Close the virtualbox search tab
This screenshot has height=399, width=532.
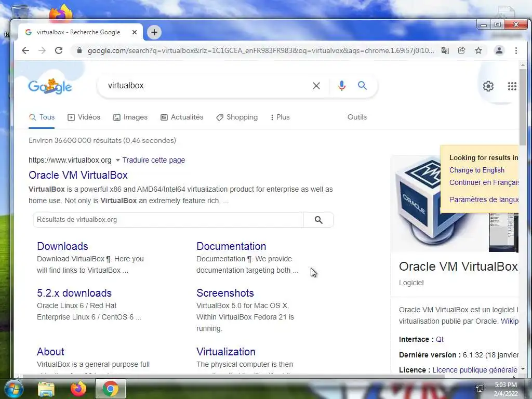[x=135, y=32]
